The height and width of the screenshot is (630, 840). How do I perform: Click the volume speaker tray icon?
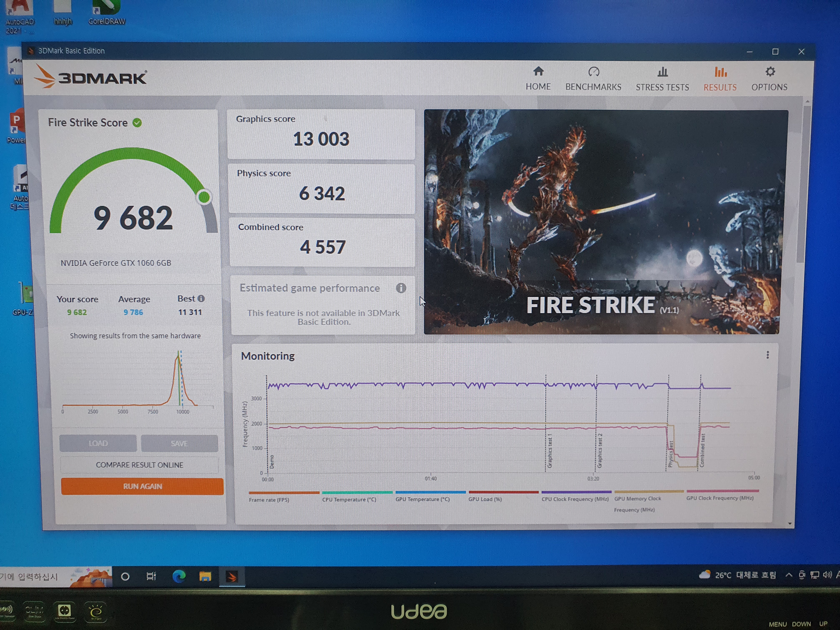click(x=827, y=575)
